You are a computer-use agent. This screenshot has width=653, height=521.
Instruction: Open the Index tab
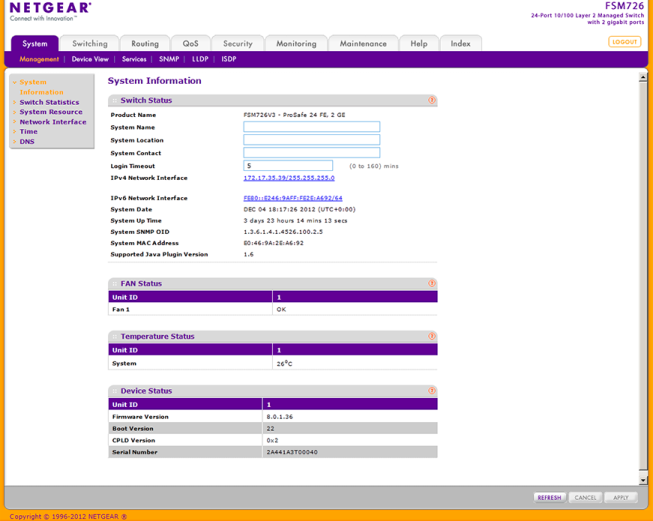pyautogui.click(x=460, y=44)
